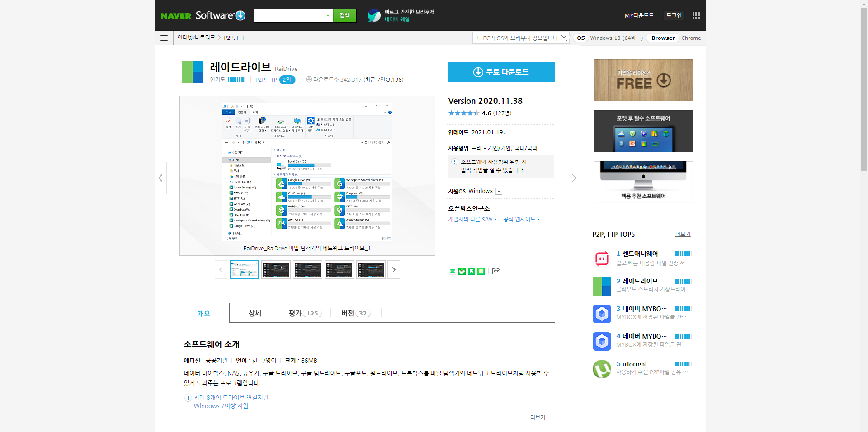Click the 센드애니웨어 TOP5 entry title
This screenshot has height=432, width=868.
tap(640, 254)
